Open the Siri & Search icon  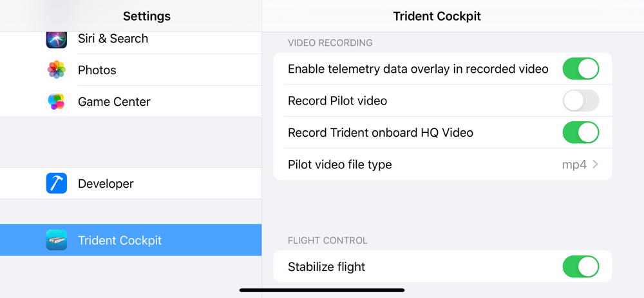coord(57,40)
